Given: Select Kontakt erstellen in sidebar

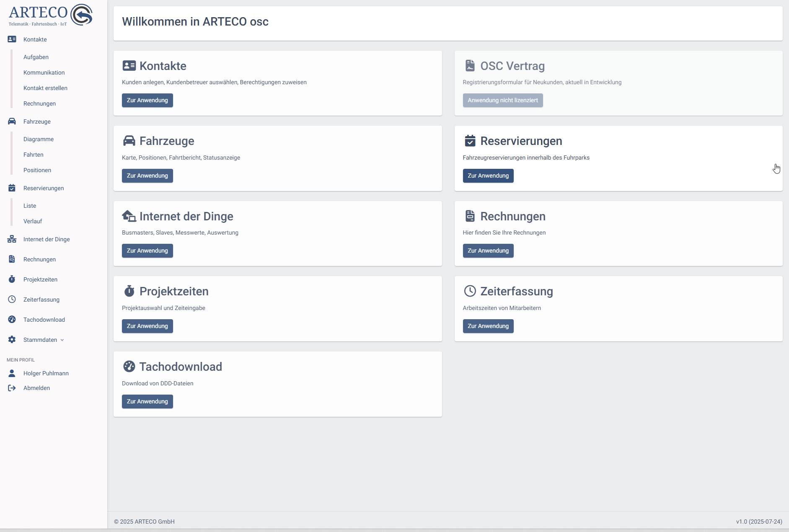Looking at the screenshot, I should (45, 88).
